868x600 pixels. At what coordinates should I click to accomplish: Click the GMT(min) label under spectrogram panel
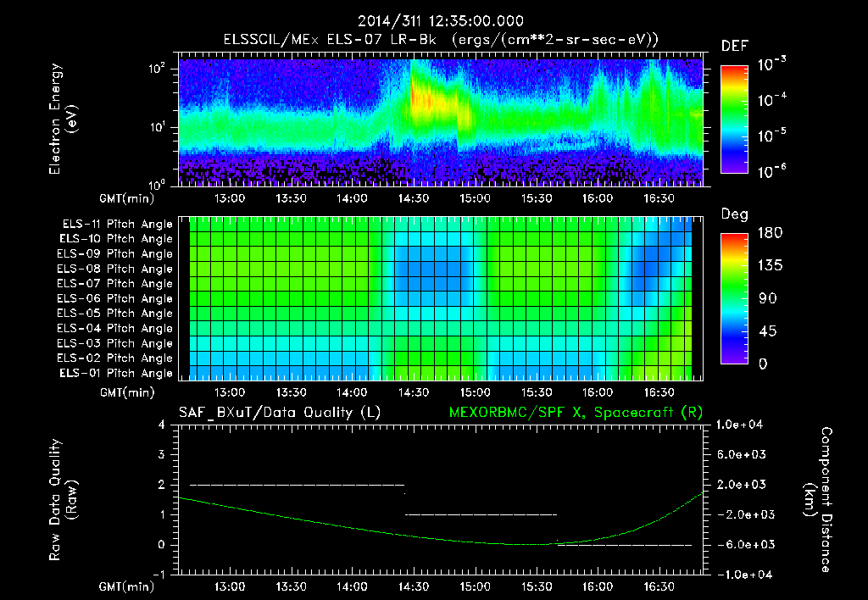pos(127,198)
